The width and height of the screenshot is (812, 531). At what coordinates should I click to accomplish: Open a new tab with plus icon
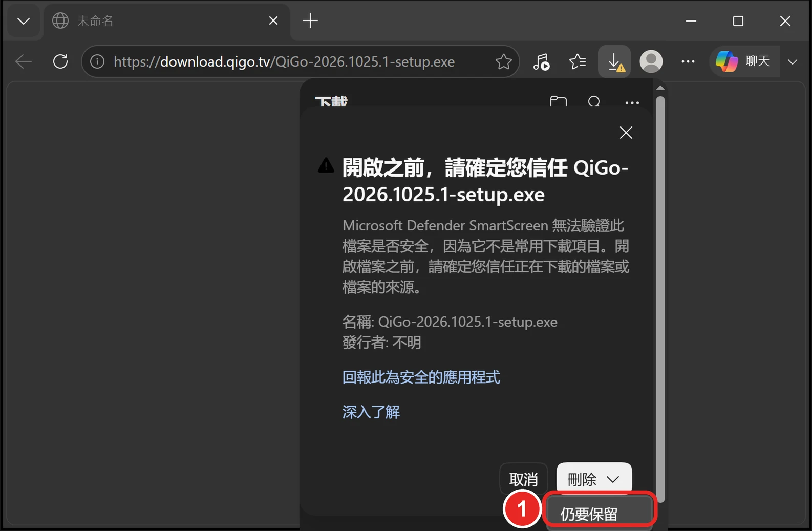(310, 20)
